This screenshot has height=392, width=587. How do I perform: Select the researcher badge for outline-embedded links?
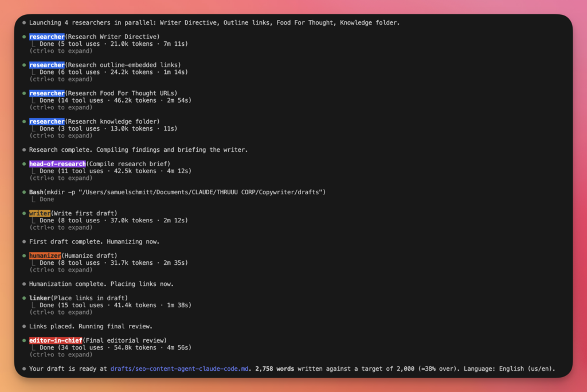coord(47,65)
